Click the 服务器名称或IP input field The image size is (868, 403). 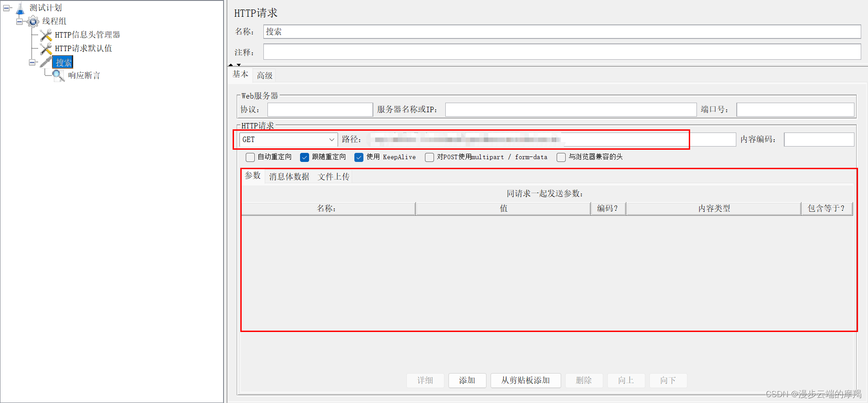pyautogui.click(x=571, y=109)
